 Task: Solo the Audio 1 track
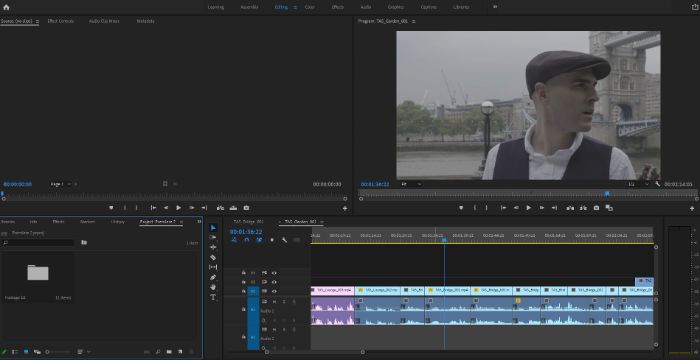[x=283, y=302]
